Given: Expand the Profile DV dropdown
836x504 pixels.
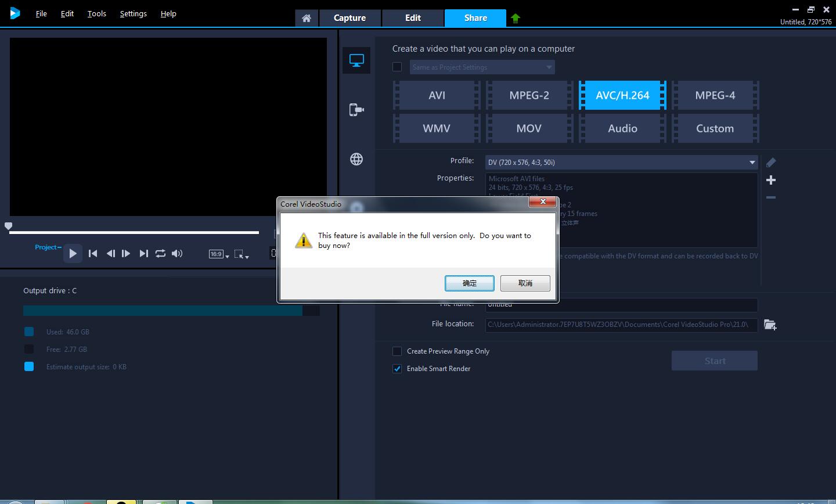Looking at the screenshot, I should pos(622,163).
